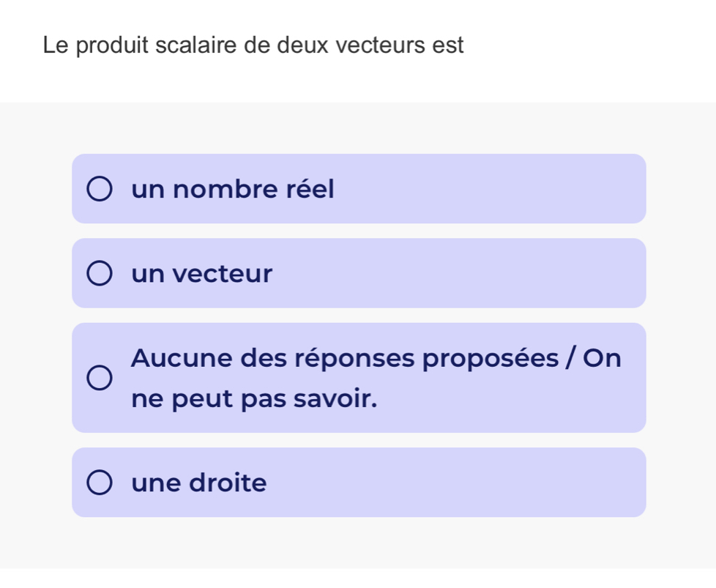Image resolution: width=716 pixels, height=588 pixels.
Task: Click the word "proposées" in the third answer
Action: (501, 358)
